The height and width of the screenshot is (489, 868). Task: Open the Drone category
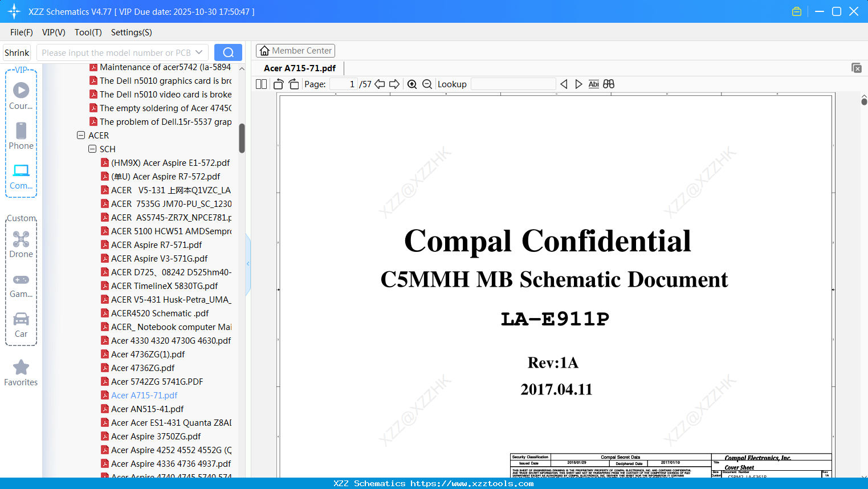click(21, 239)
